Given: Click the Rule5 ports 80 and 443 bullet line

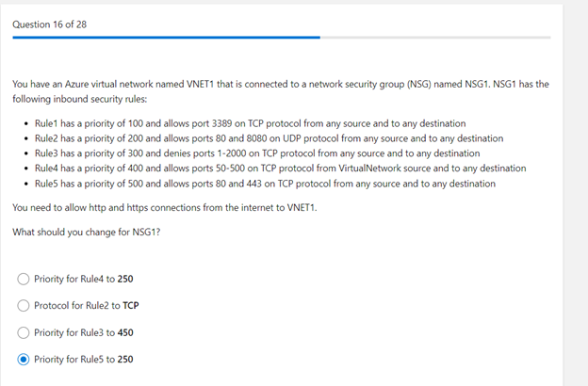Looking at the screenshot, I should click(265, 184).
